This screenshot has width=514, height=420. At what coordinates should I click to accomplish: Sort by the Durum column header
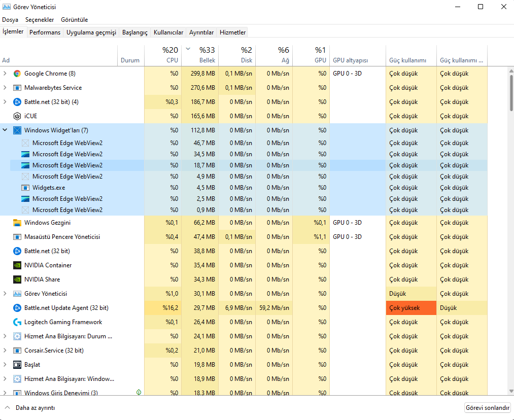click(131, 55)
